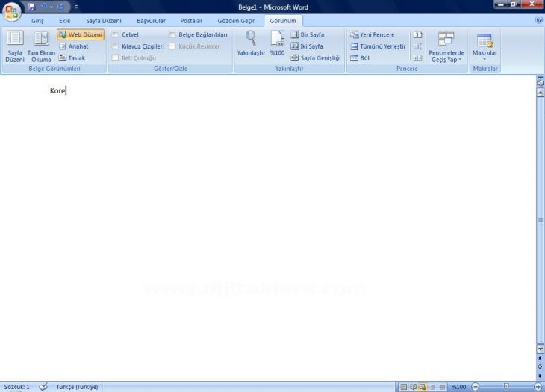The height and width of the screenshot is (392, 545).
Task: Reset window position icon
Action: pyautogui.click(x=417, y=58)
